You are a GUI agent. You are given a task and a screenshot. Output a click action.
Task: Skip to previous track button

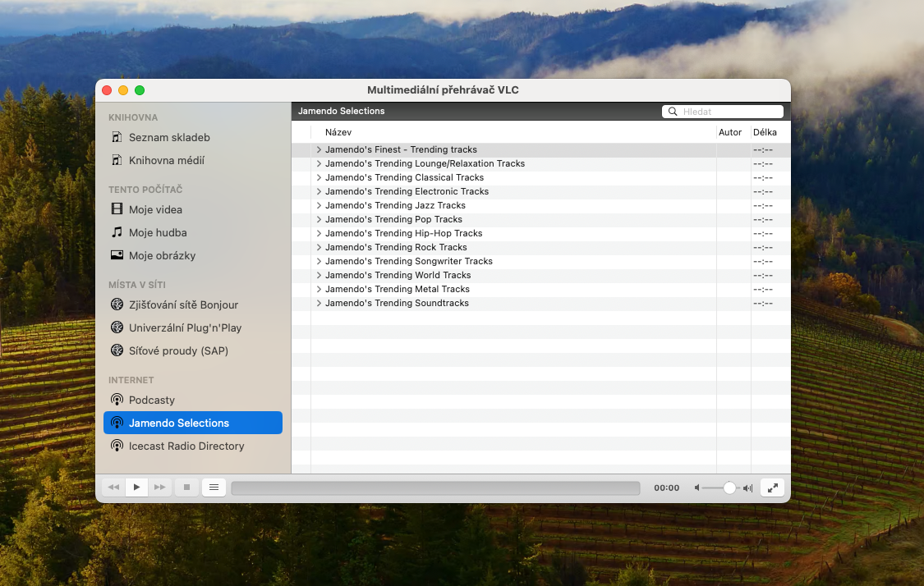coord(113,487)
